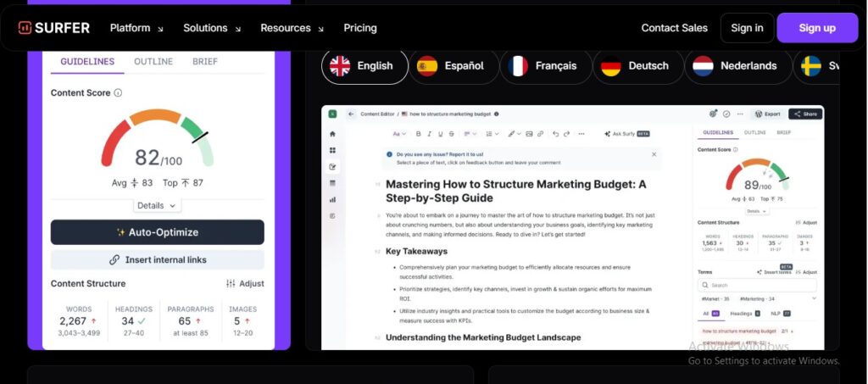868x384 pixels.
Task: Toggle italic formatting in the editor toolbar
Action: 430,134
